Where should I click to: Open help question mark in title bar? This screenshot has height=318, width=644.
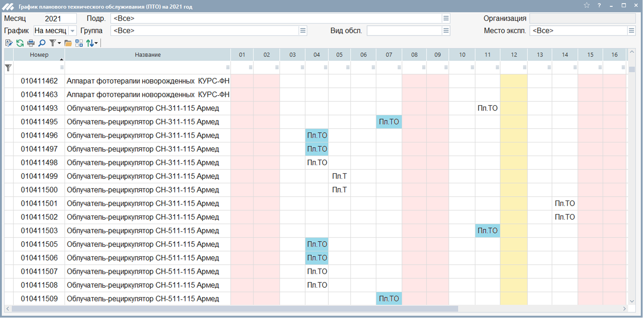coord(599,5)
